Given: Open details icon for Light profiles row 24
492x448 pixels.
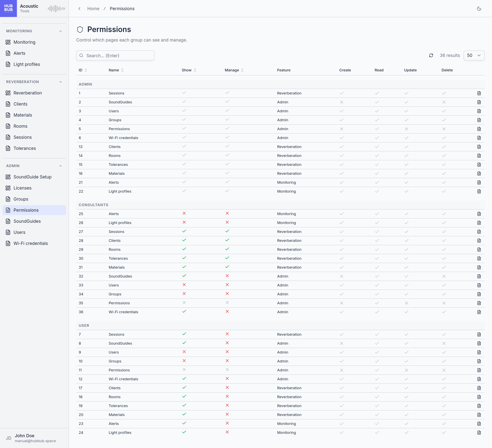Looking at the screenshot, I should click(x=479, y=433).
